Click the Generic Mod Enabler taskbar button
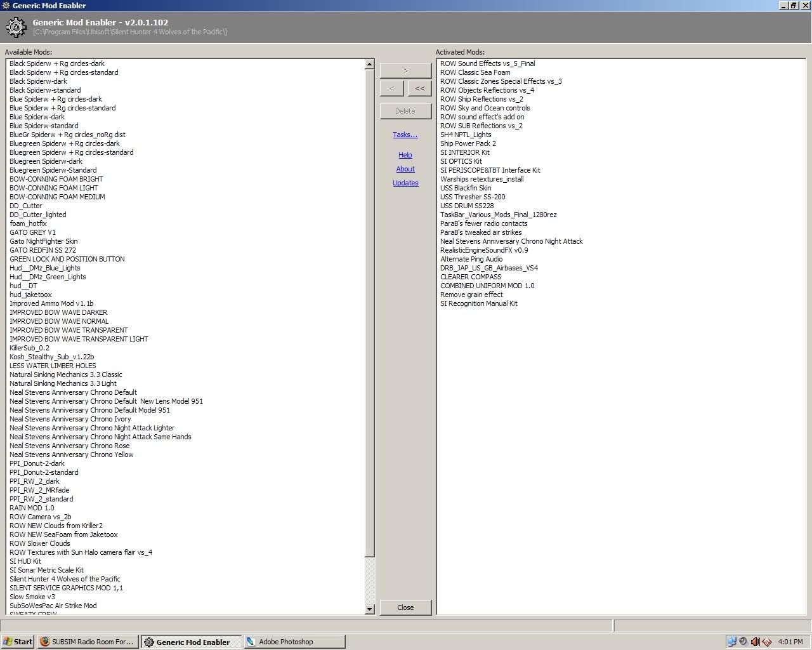Image resolution: width=812 pixels, height=650 pixels. 191,642
